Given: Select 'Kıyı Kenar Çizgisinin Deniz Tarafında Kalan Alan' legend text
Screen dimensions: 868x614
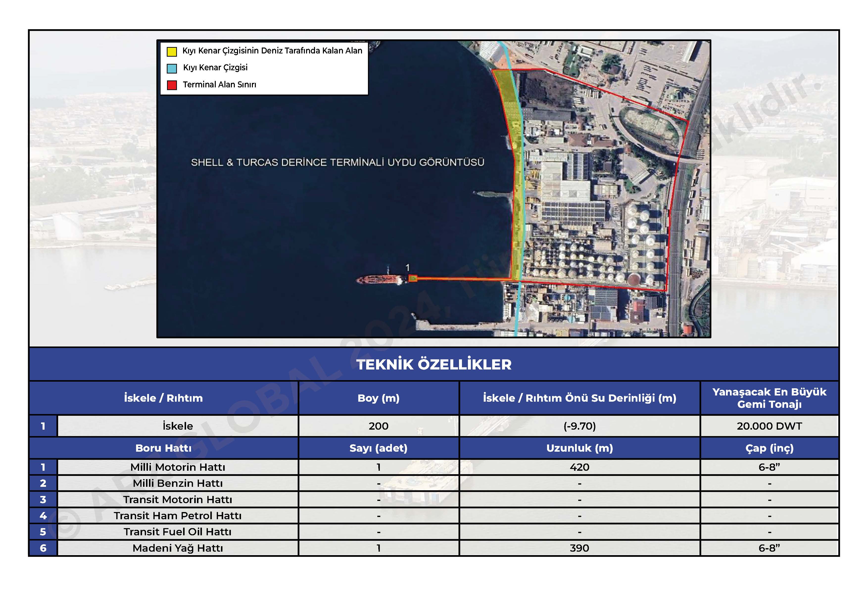Looking at the screenshot, I should pyautogui.click(x=272, y=51).
